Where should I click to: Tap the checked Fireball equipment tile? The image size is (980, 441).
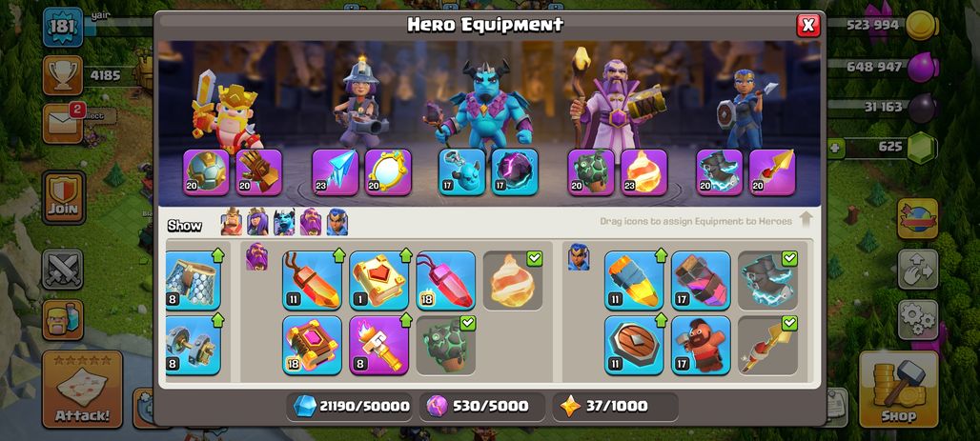pyautogui.click(x=513, y=280)
